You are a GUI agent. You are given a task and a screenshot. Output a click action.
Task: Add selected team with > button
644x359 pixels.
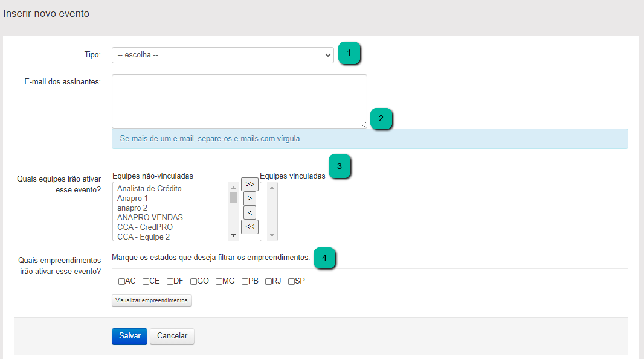click(x=250, y=198)
